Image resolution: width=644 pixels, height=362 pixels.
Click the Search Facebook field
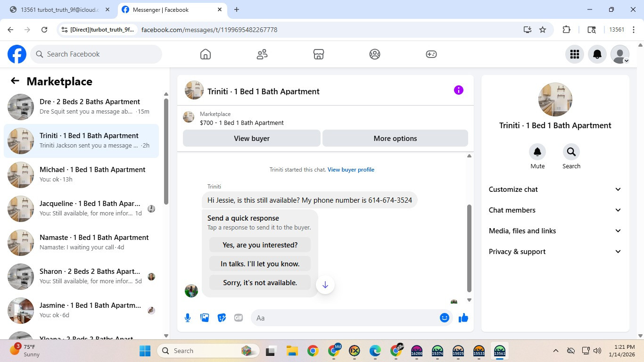[x=96, y=54]
